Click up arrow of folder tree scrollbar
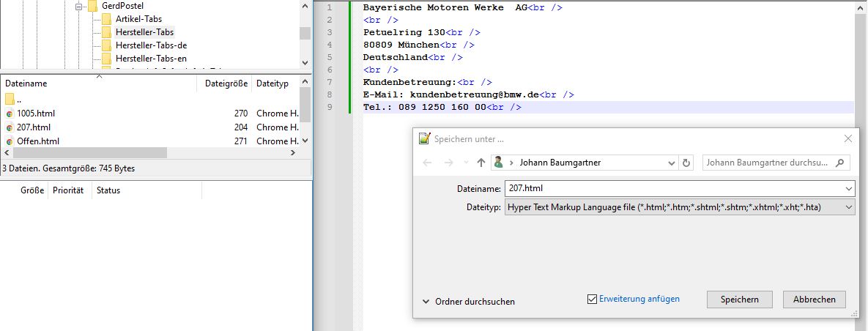The width and height of the screenshot is (868, 331). point(305,6)
